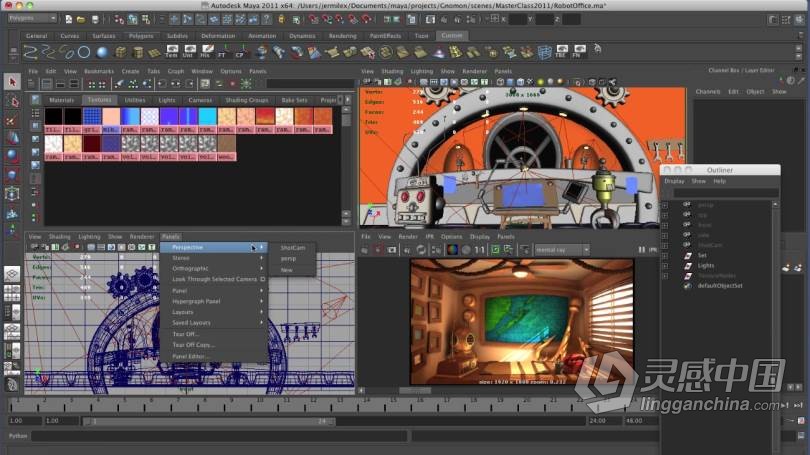Click the lock selection icon on status line
The height and width of the screenshot is (455, 810).
[x=282, y=19]
